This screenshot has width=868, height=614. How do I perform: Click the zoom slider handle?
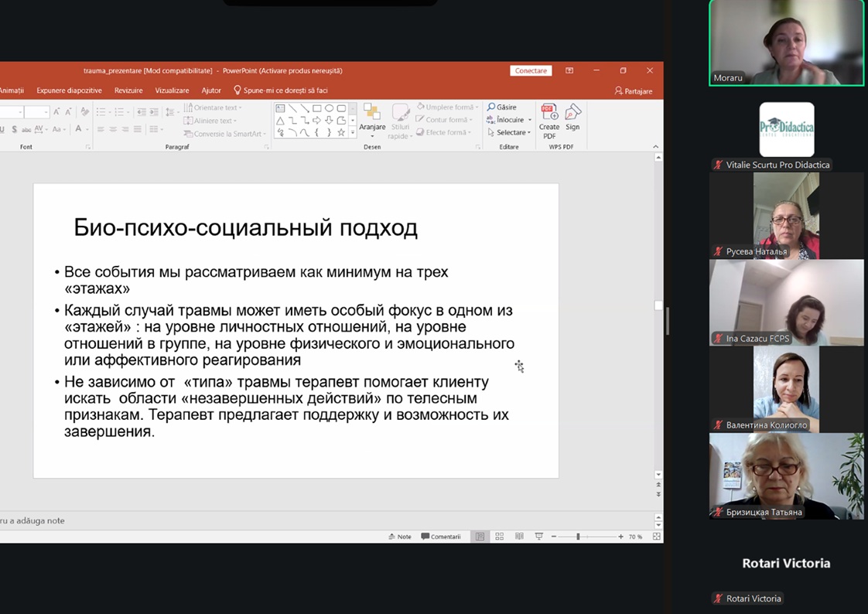coord(578,537)
